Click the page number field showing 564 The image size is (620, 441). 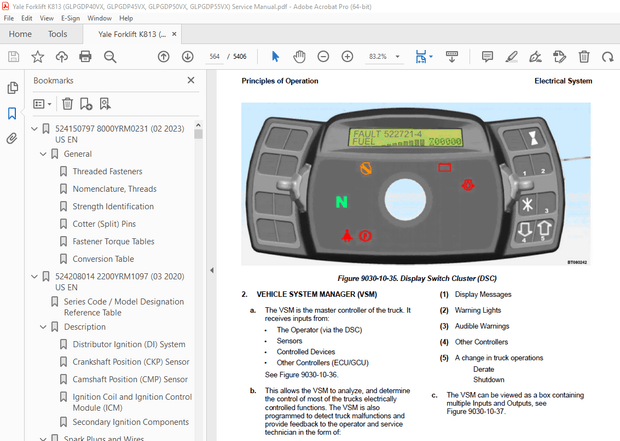click(215, 57)
